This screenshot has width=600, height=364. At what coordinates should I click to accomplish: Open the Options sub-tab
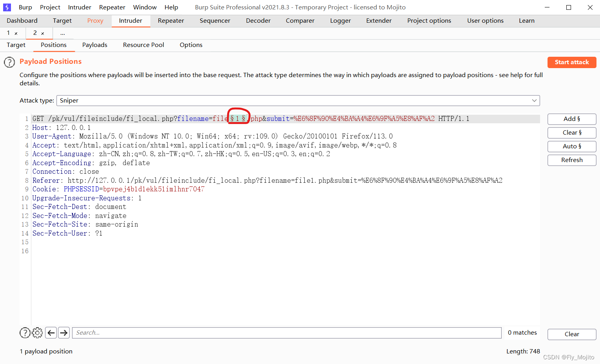click(x=191, y=45)
